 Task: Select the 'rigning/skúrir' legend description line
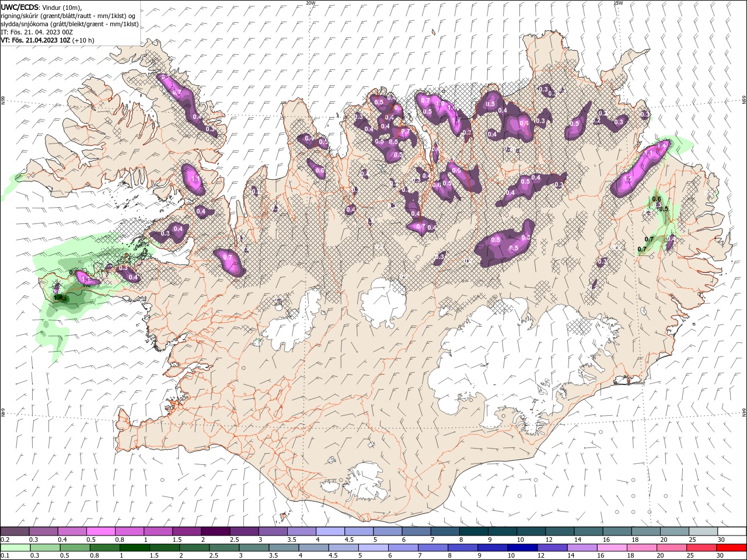coord(69,16)
